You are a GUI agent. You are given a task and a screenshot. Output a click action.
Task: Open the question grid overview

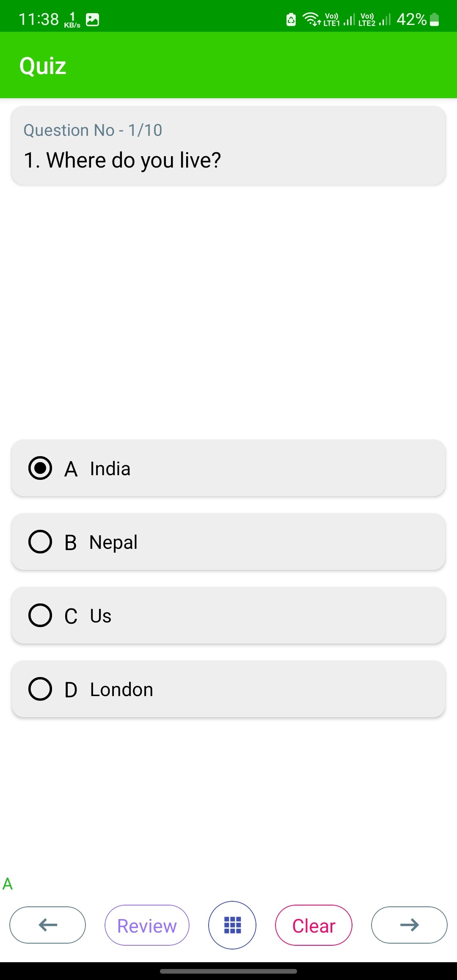232,925
